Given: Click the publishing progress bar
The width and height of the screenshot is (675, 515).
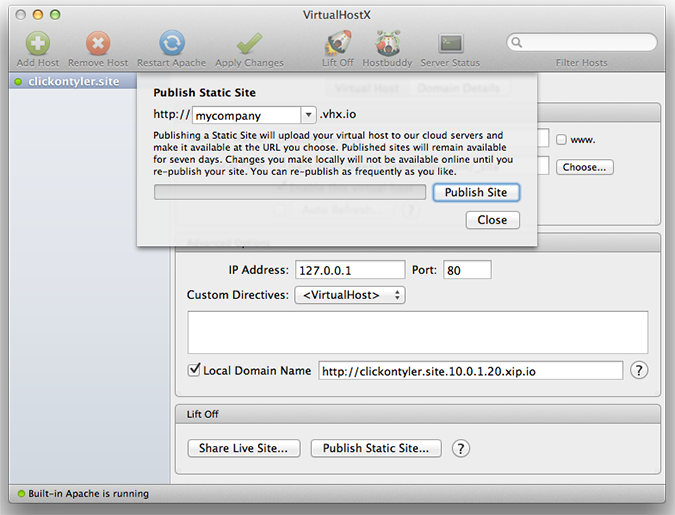Looking at the screenshot, I should pyautogui.click(x=290, y=192).
